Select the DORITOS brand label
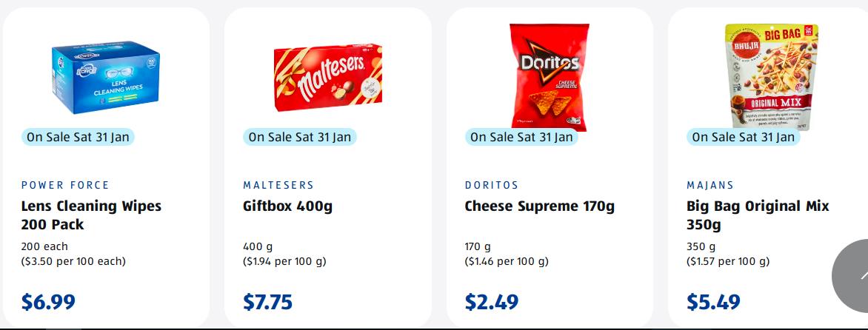Image resolution: width=868 pixels, height=330 pixels. tap(492, 185)
